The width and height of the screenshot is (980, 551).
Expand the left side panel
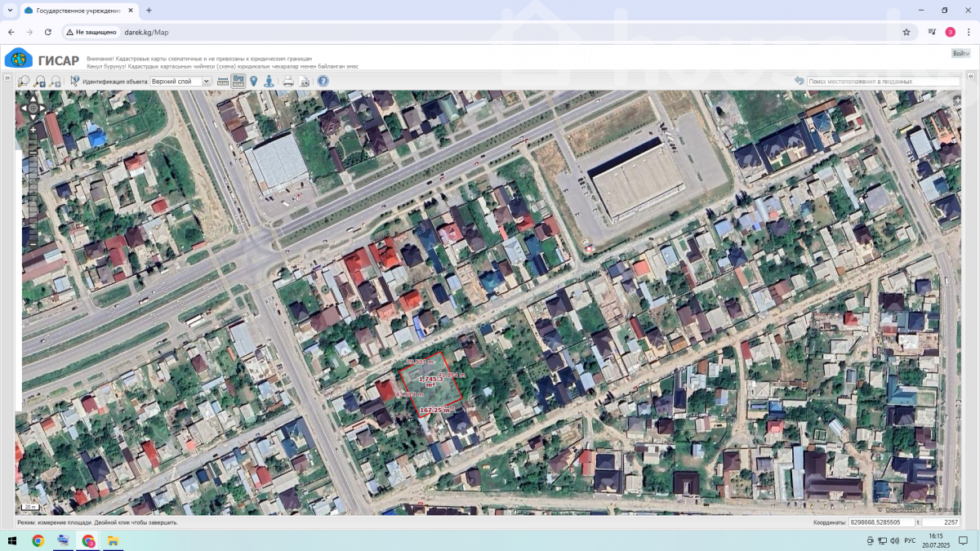[x=7, y=78]
